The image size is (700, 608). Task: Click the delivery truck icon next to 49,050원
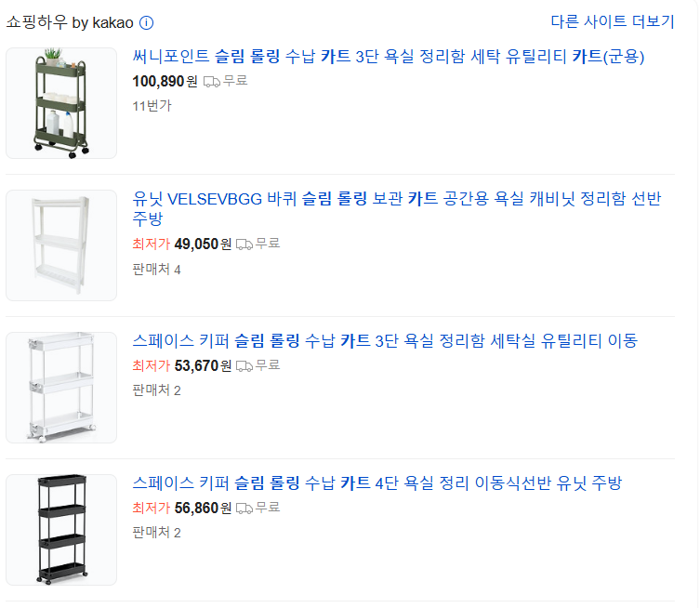(244, 245)
